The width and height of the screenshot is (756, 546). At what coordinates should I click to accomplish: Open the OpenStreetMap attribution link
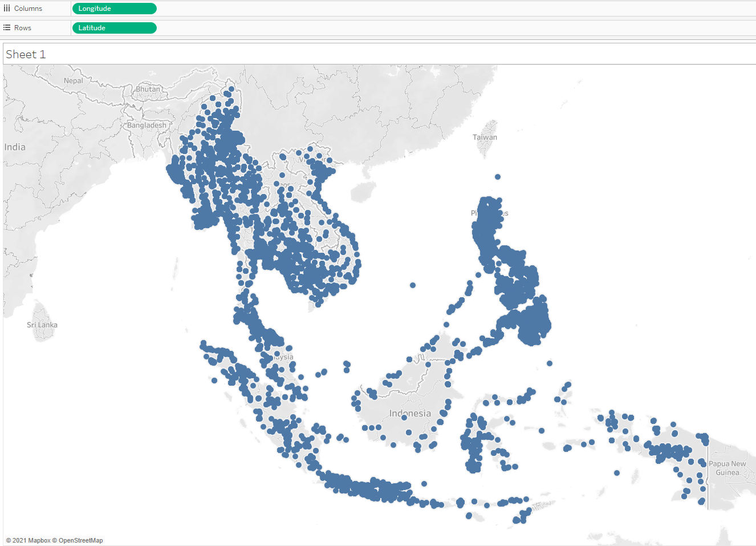pyautogui.click(x=80, y=540)
